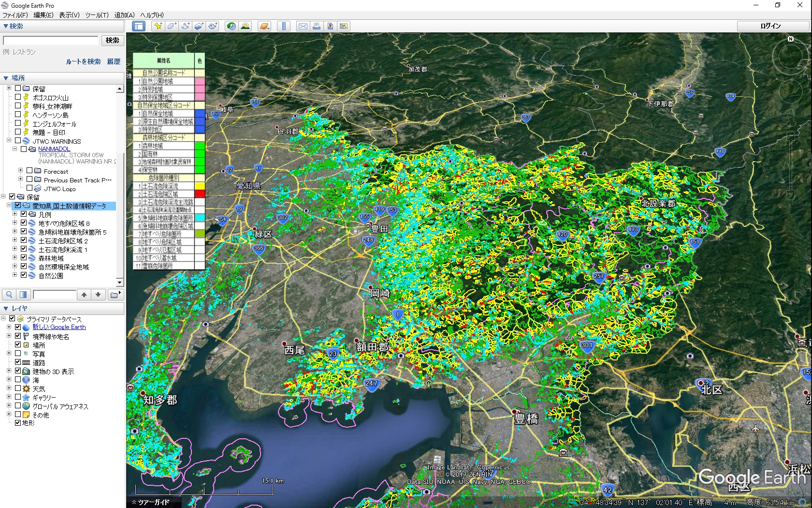This screenshot has height=508, width=812.
Task: Add an image overlay from the toolbar
Action: 199,26
